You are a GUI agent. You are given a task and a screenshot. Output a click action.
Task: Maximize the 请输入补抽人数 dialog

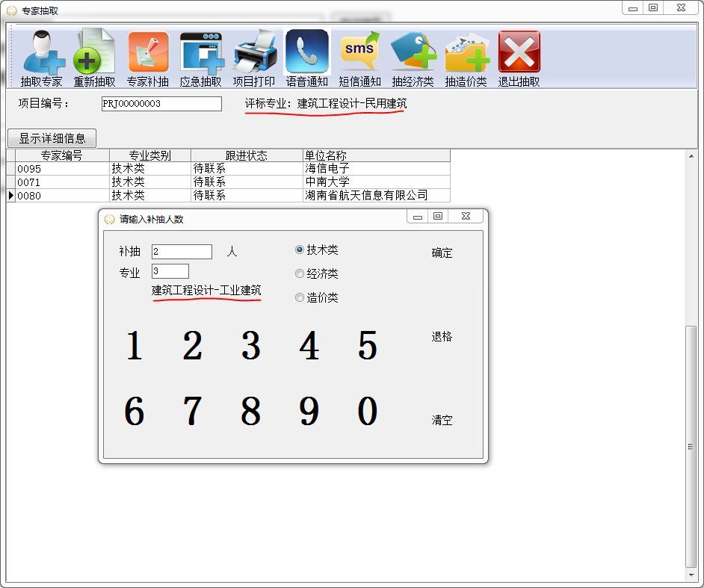438,217
